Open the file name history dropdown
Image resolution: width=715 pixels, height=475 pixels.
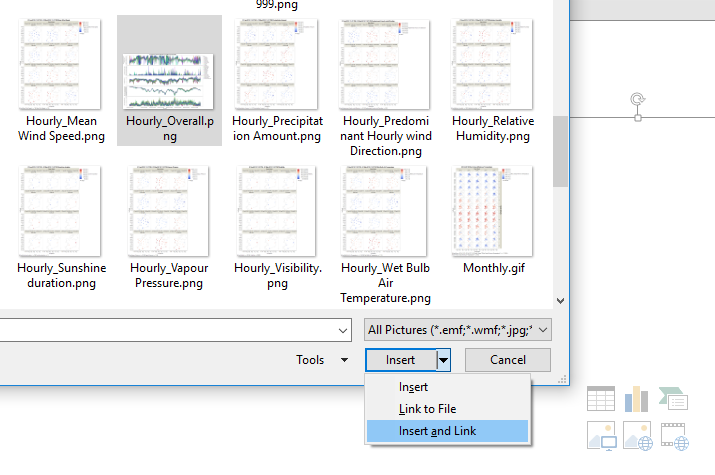(343, 330)
